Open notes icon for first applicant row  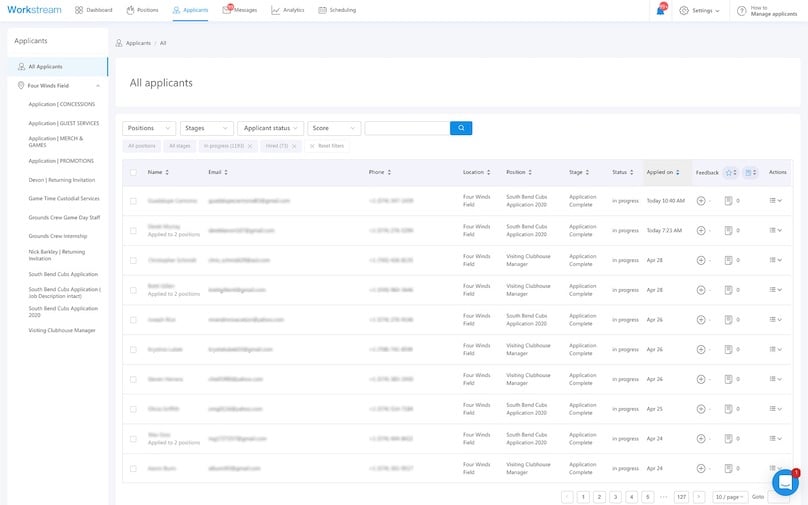coord(728,201)
